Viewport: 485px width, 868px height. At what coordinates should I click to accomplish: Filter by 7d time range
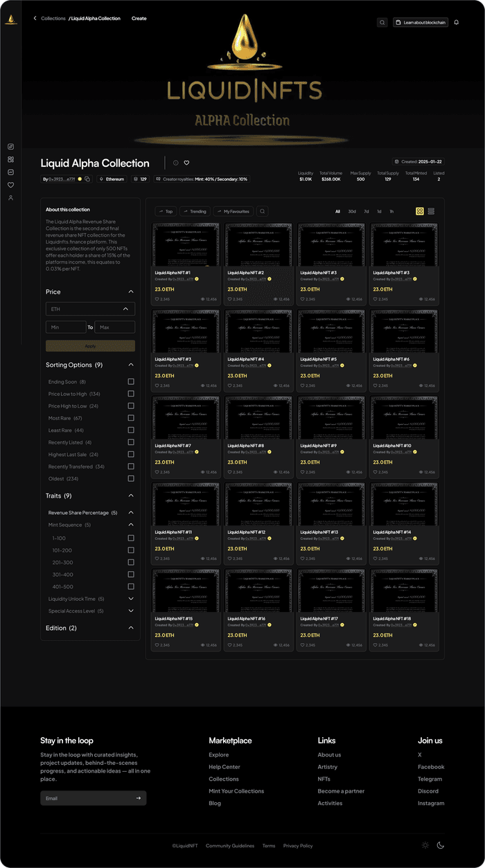coord(367,211)
